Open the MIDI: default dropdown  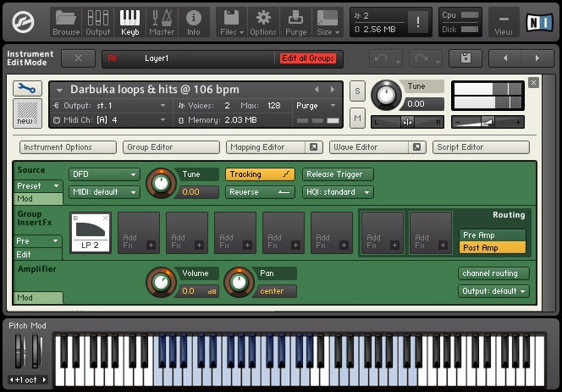[104, 192]
